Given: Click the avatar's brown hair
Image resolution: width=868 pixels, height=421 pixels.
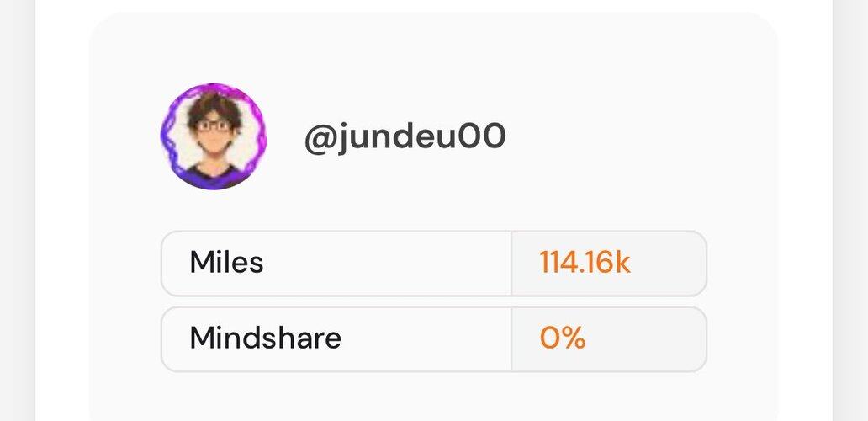Looking at the screenshot, I should [214, 105].
